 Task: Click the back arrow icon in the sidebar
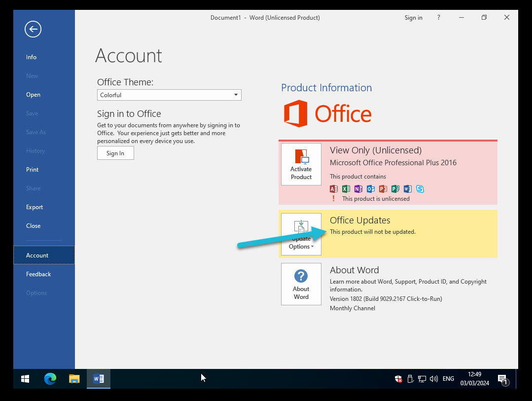coord(33,30)
